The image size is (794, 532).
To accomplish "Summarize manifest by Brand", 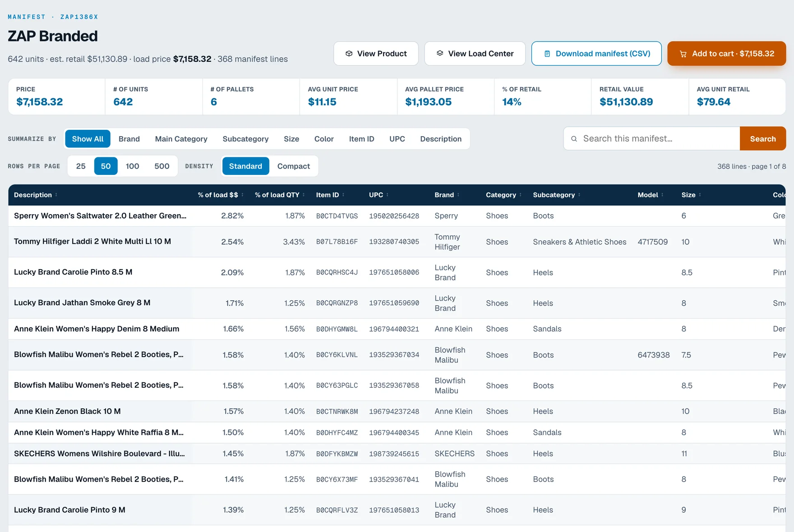I will coord(129,139).
